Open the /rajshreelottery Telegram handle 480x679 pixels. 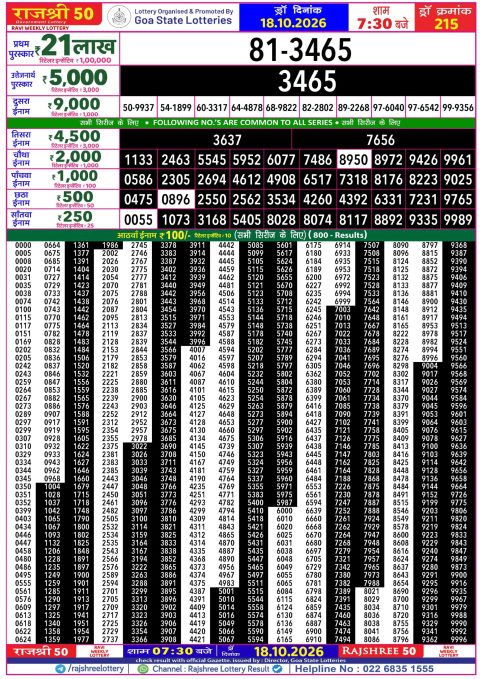coord(95,669)
